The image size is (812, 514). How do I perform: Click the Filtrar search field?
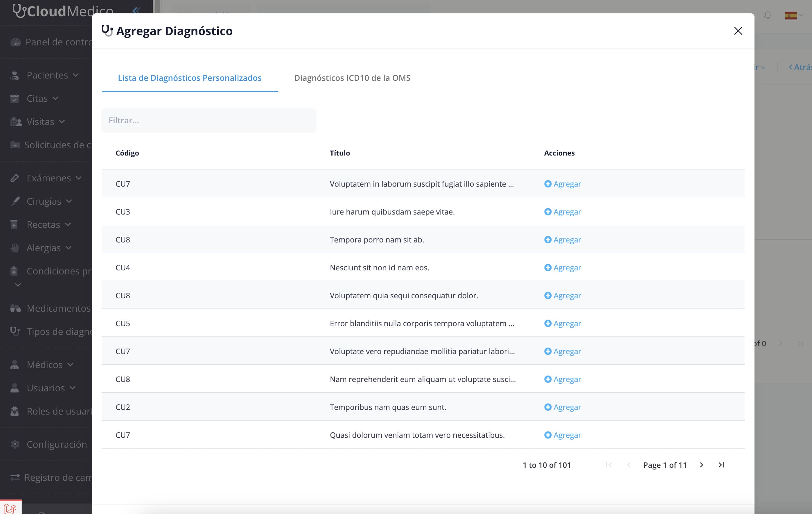click(209, 120)
